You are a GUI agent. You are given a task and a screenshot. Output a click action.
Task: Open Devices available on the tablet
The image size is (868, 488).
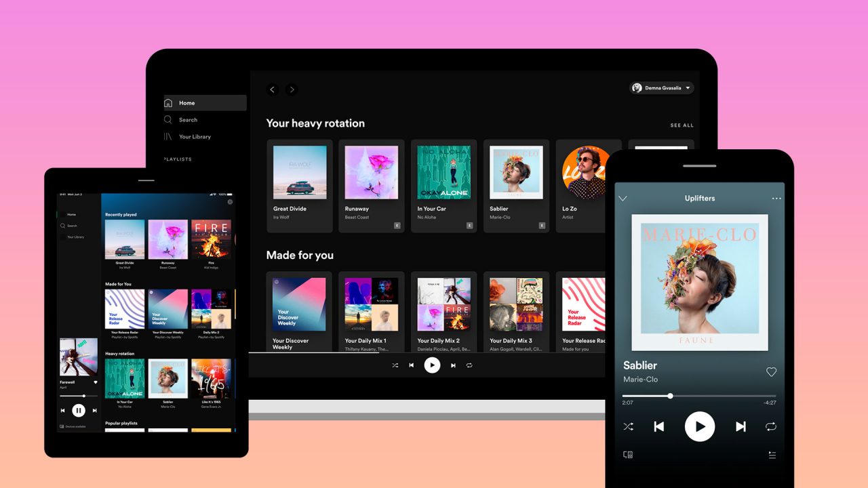(x=73, y=426)
